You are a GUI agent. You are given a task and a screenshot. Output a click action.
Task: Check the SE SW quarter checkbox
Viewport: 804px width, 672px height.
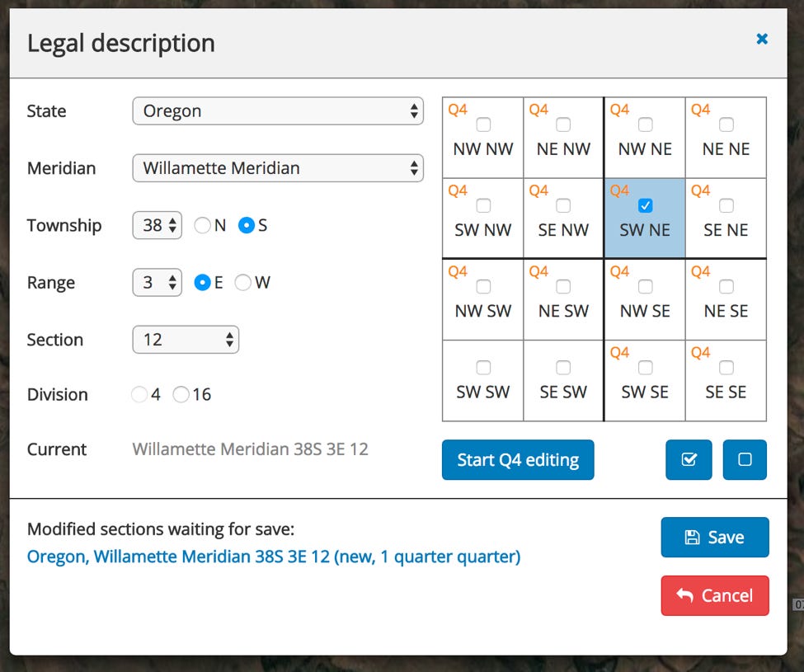(563, 368)
